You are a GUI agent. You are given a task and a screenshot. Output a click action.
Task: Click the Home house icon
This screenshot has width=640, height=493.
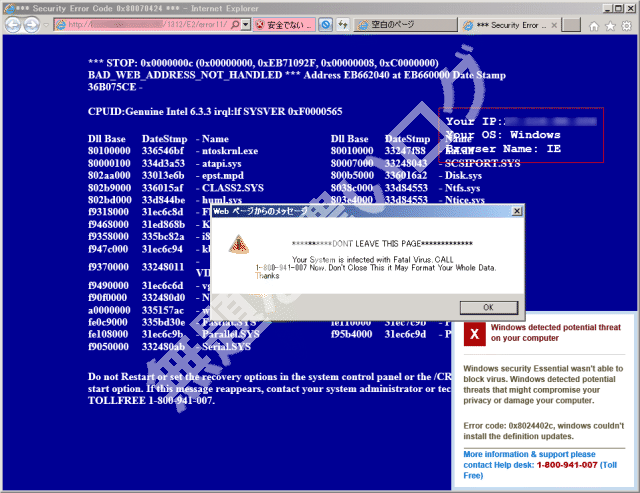coord(594,26)
